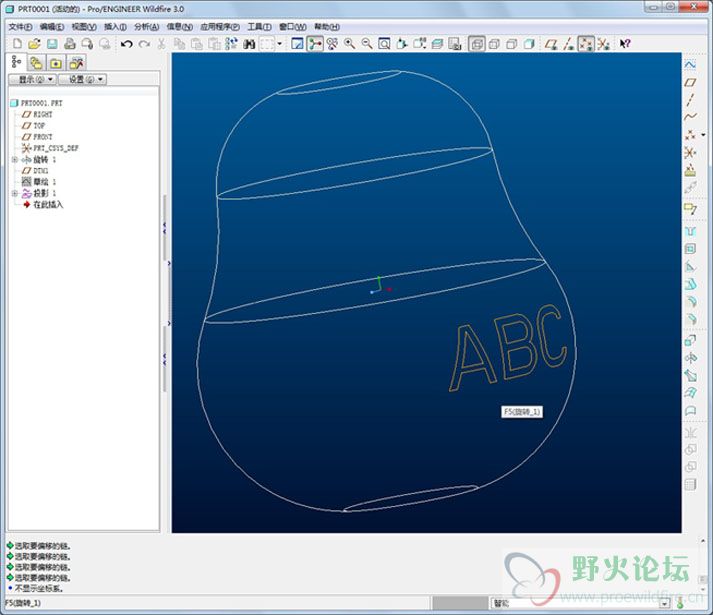
Task: Regenerate the model
Action: click(x=231, y=44)
